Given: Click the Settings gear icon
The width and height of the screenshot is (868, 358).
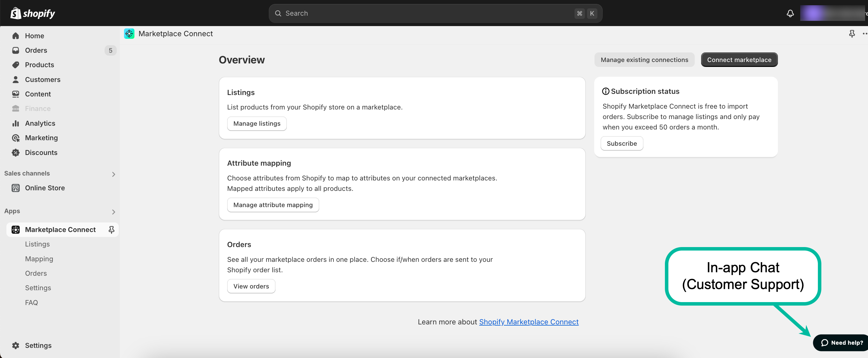Looking at the screenshot, I should pos(16,346).
